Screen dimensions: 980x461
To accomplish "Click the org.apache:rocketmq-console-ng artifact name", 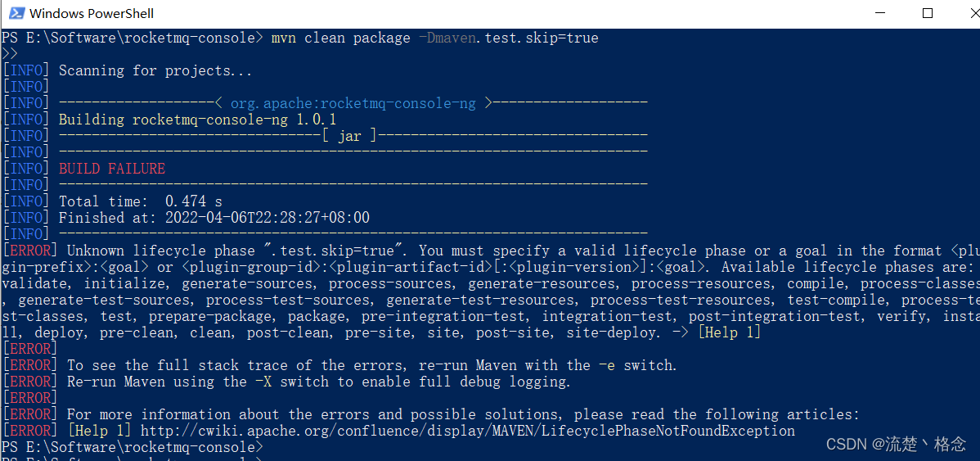I will (x=353, y=103).
